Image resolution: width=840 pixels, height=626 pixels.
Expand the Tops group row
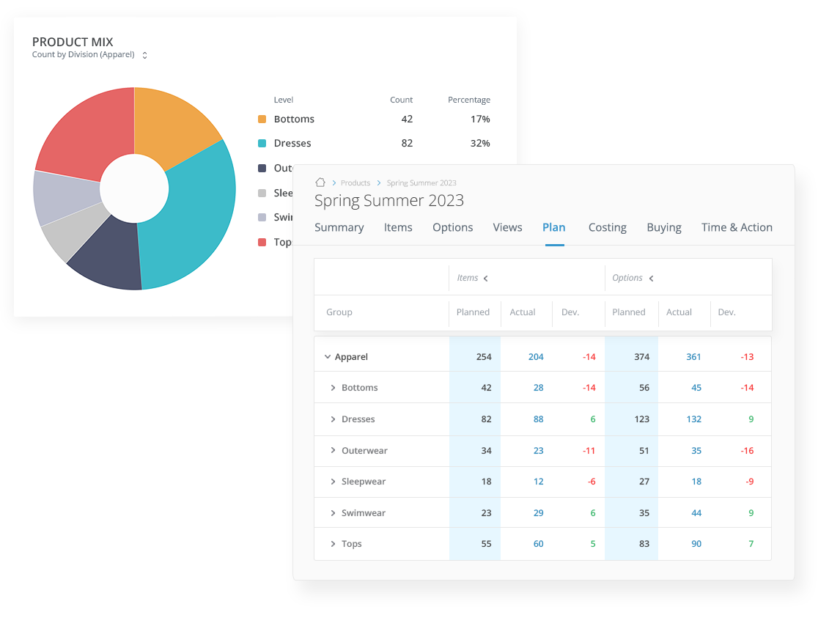tap(334, 543)
